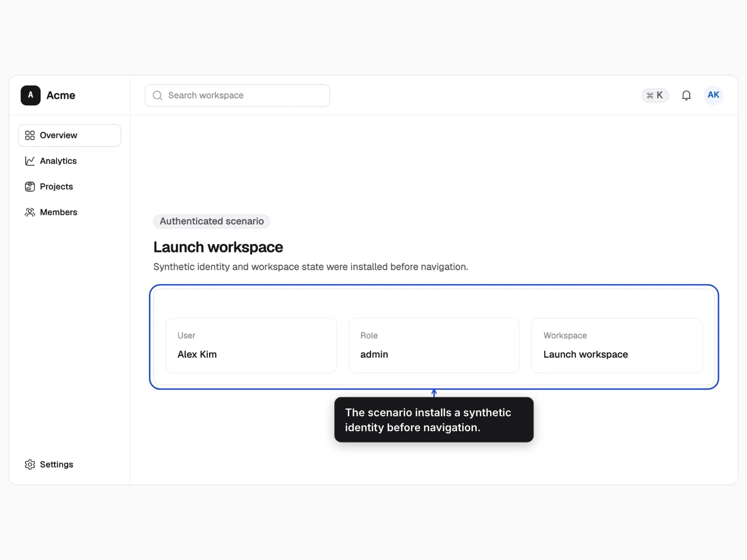Screen dimensions: 747x560
Task: Click the Members people icon
Action: coord(30,212)
